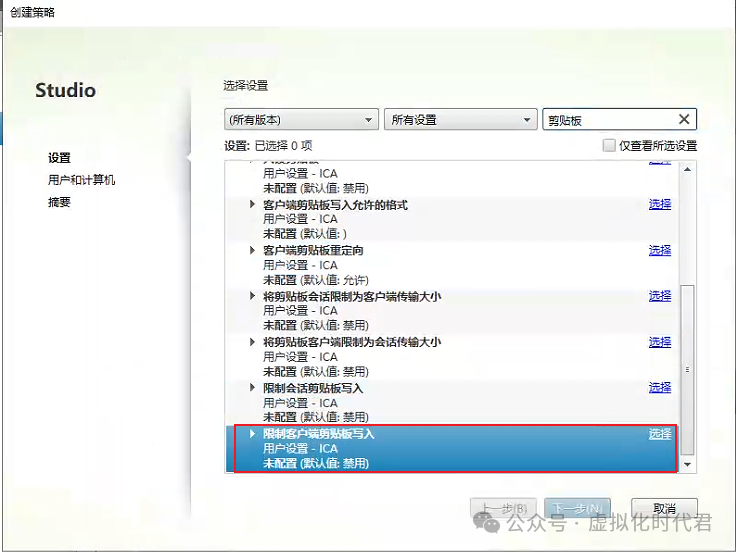Image resolution: width=736 pixels, height=552 pixels.
Task: Expand 限制客户端剪贴板写入 setting
Action: (252, 434)
